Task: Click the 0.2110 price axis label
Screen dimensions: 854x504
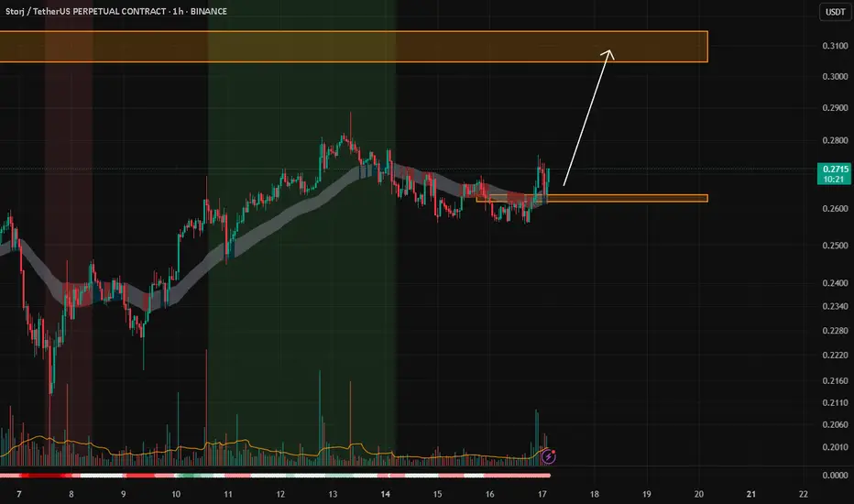Action: point(835,402)
